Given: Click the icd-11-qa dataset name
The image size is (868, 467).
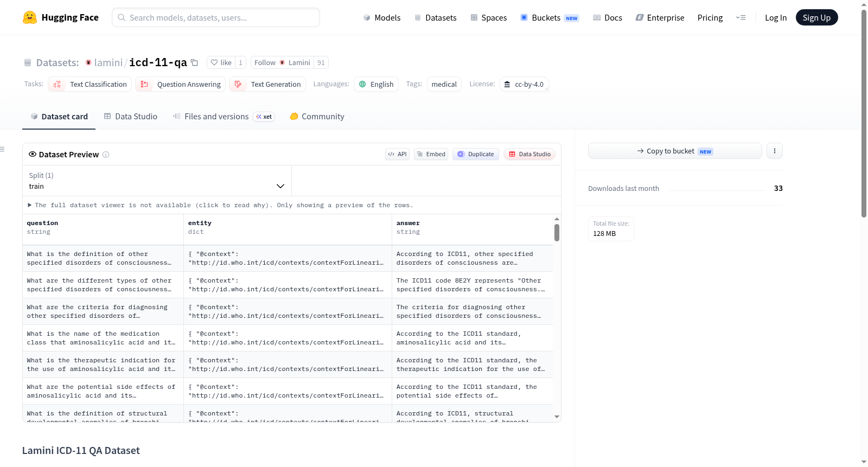Looking at the screenshot, I should [x=158, y=62].
